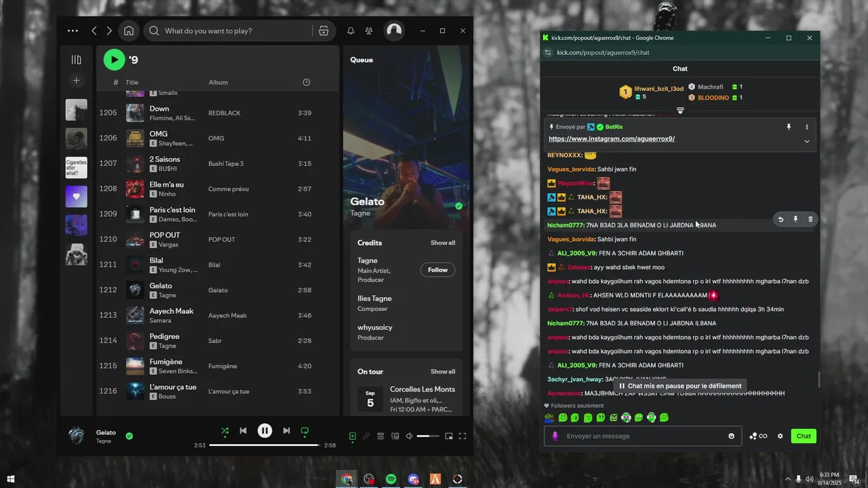The image size is (868, 488).
Task: Click the duration clock column header
Action: tap(307, 82)
